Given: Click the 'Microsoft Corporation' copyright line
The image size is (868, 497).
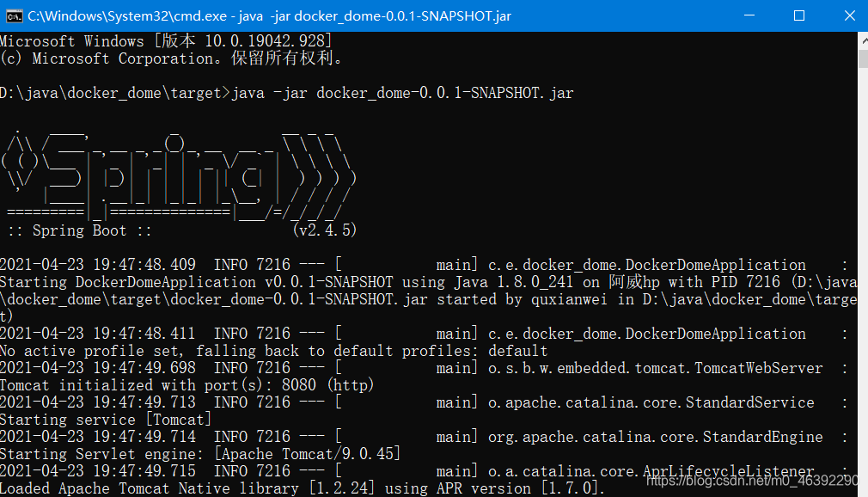Looking at the screenshot, I should [x=172, y=58].
